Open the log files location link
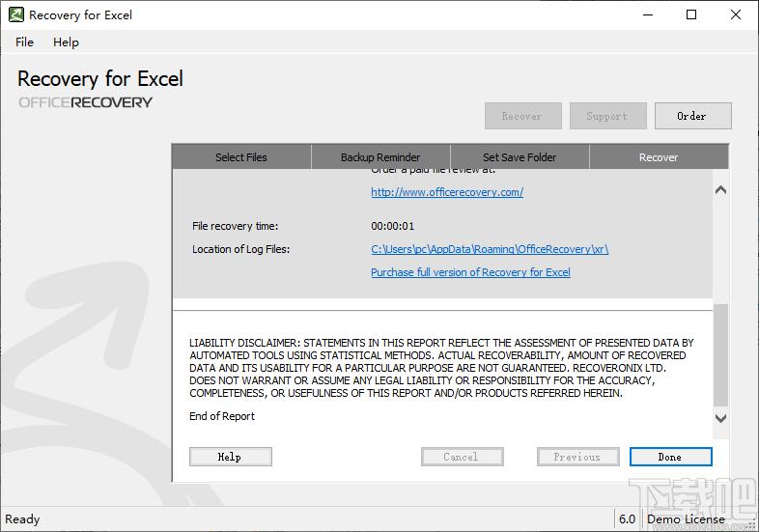This screenshot has width=759, height=532. click(x=490, y=249)
